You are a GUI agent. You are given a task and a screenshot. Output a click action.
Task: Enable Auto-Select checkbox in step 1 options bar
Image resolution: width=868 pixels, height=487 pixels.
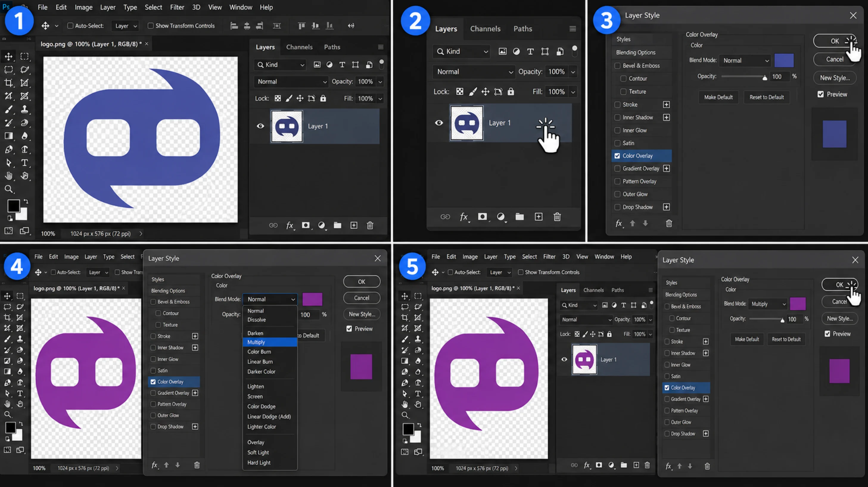(x=70, y=26)
